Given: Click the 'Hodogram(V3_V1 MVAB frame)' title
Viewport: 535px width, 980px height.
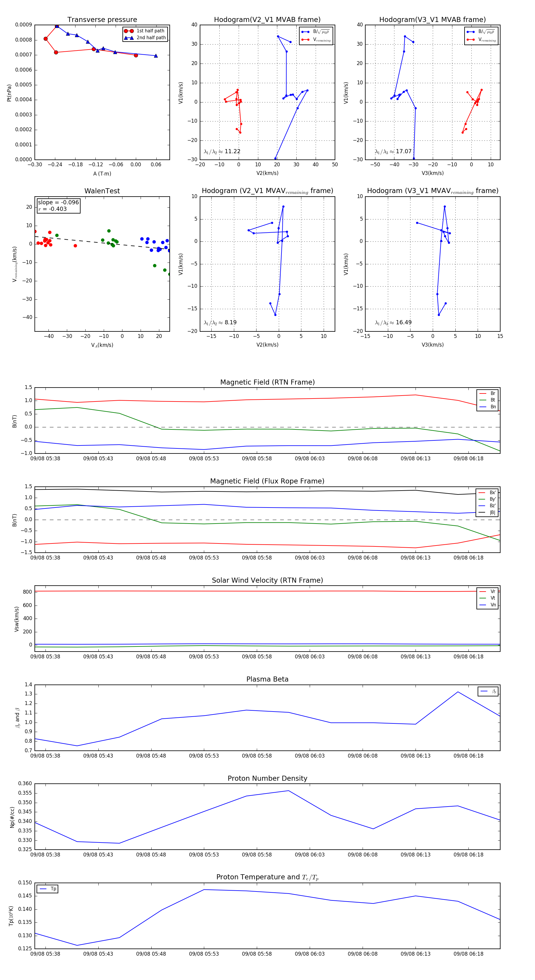Looking at the screenshot, I should tap(432, 20).
